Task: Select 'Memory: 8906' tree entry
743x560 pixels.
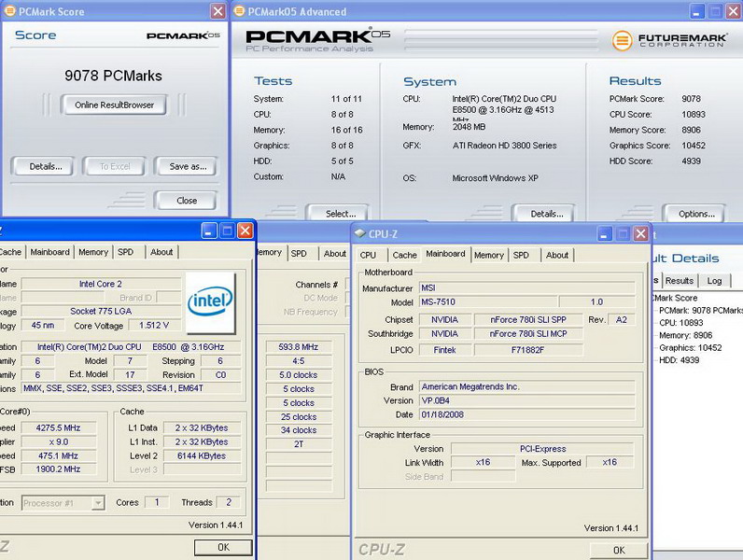Action: click(686, 335)
